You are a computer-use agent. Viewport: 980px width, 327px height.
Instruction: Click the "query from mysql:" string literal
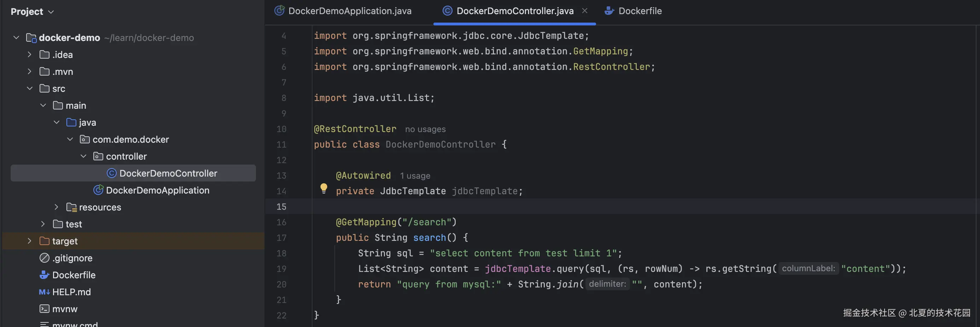pyautogui.click(x=449, y=285)
